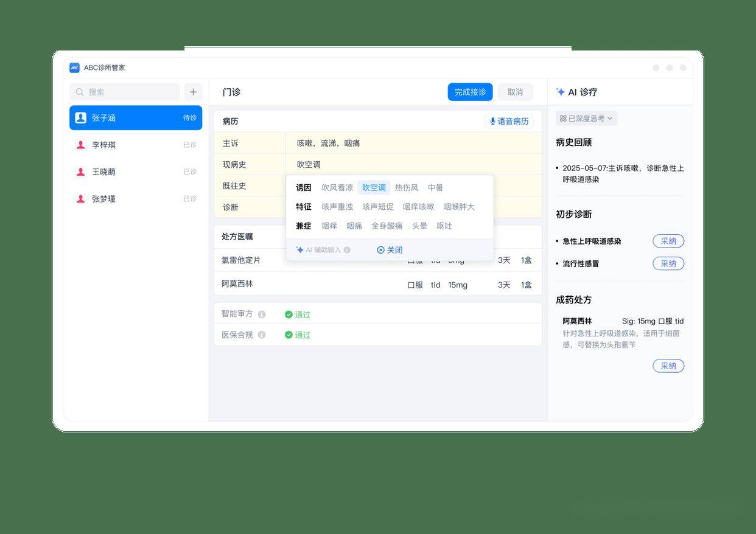This screenshot has width=756, height=534.
Task: Click the microphone voice record button 语音病历
Action: coord(509,121)
